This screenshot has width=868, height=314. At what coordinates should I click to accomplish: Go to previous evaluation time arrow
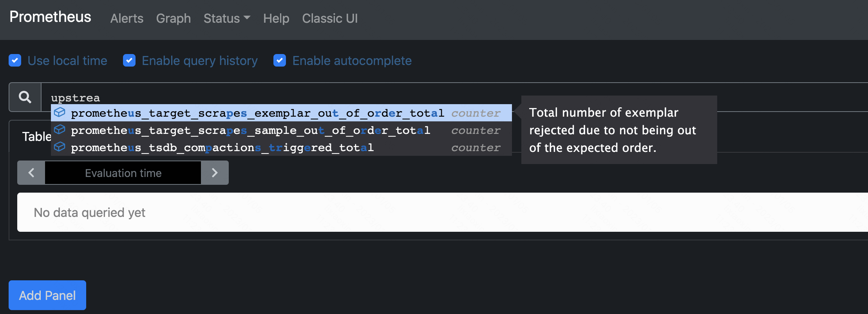point(31,173)
